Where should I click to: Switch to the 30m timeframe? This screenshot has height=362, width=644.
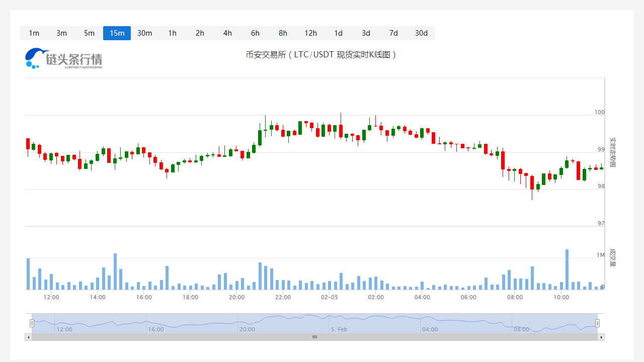click(144, 33)
